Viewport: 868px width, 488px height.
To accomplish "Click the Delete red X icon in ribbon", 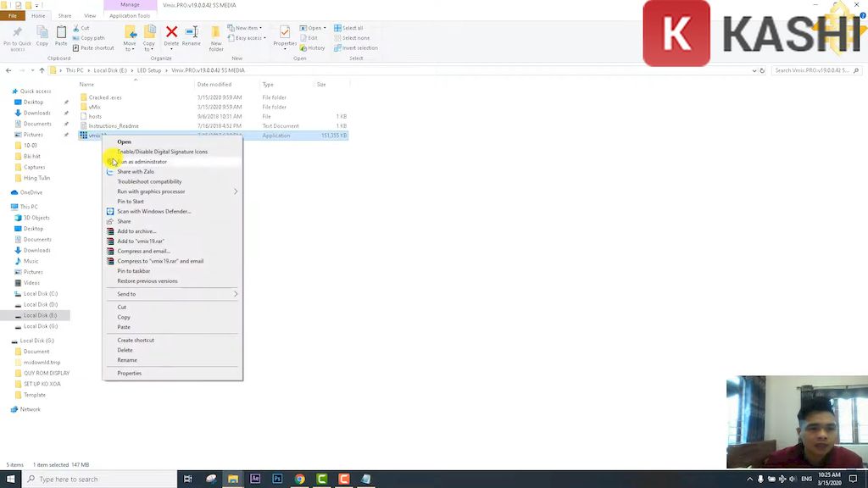I will [171, 34].
